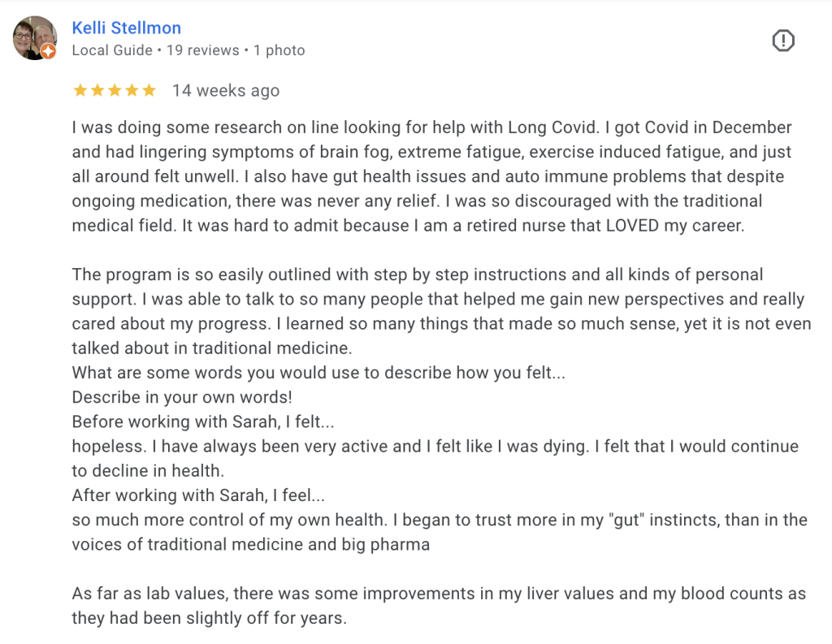Click the report review flag icon
This screenshot has width=832, height=644.
click(x=782, y=41)
